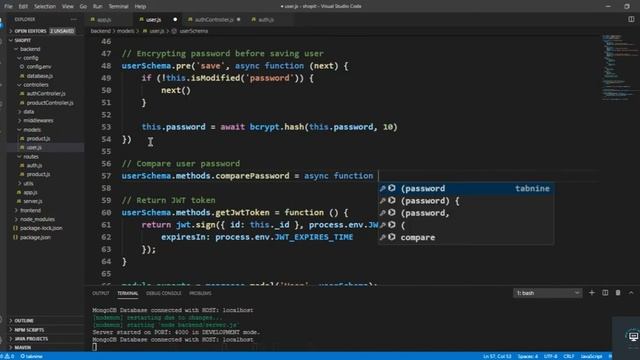The image size is (640, 360).
Task: Choose the '(password,' suggestion
Action: coord(466,213)
